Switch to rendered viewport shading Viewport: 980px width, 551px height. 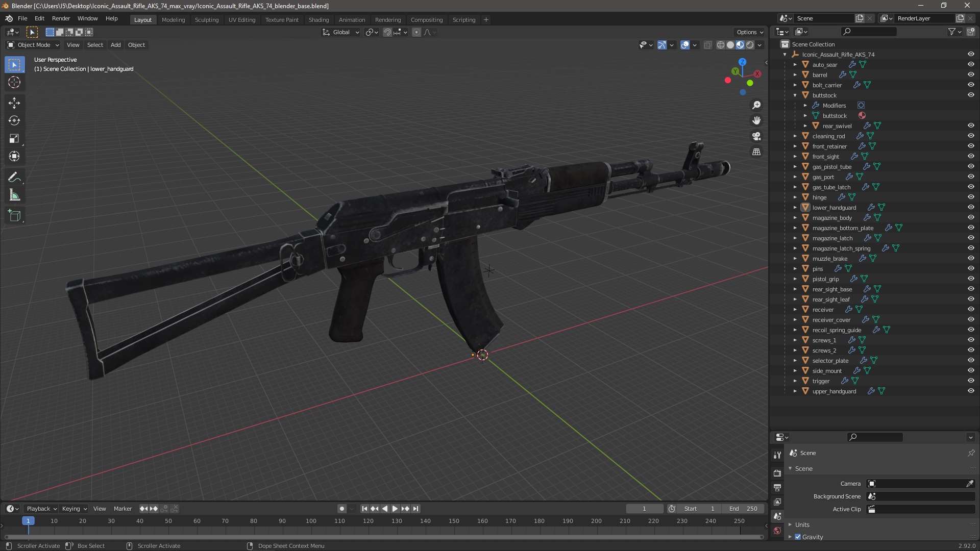[750, 45]
